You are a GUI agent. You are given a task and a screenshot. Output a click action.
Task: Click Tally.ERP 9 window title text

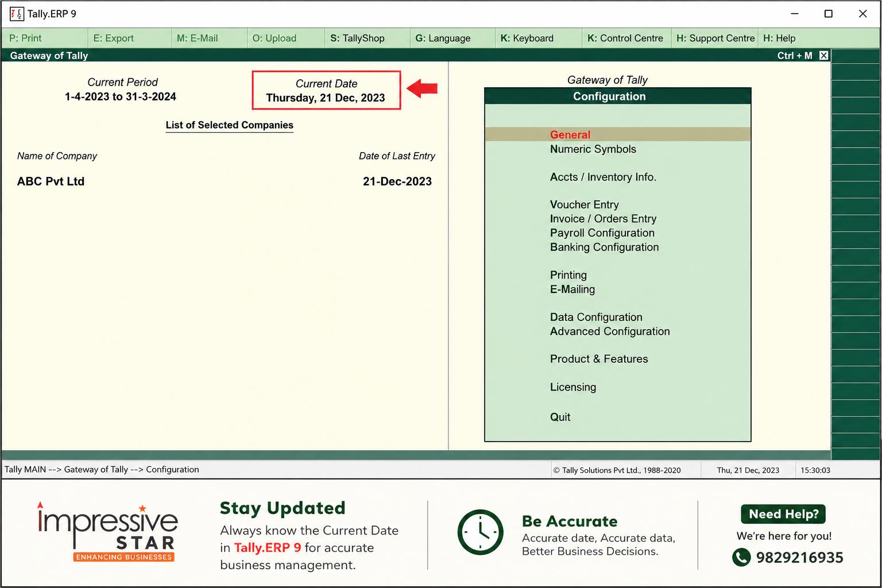point(52,14)
